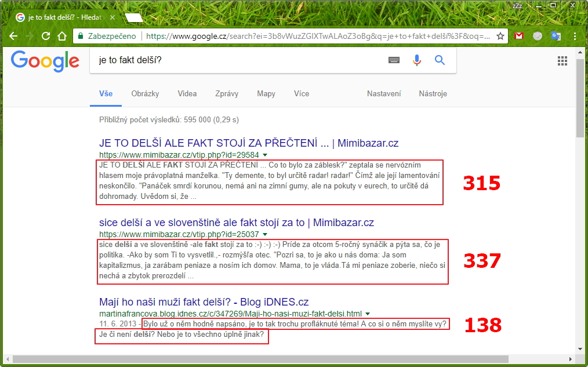Click the date '11. 6. 2013' text
588x367 pixels.
pyautogui.click(x=118, y=324)
